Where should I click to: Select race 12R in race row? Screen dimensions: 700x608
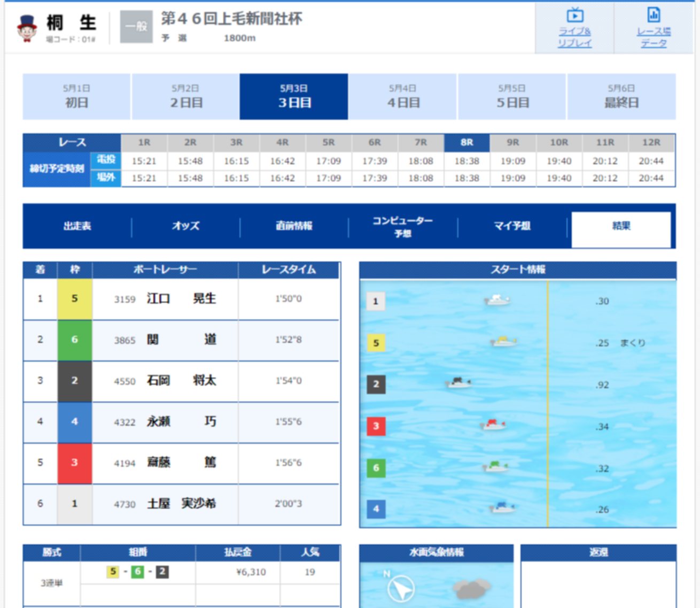[651, 143]
